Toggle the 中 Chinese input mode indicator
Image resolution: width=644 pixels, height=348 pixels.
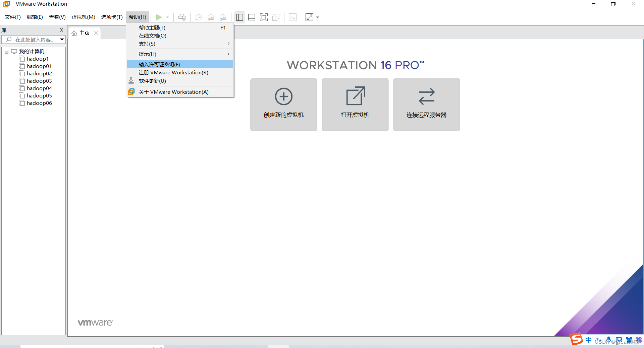click(x=588, y=340)
